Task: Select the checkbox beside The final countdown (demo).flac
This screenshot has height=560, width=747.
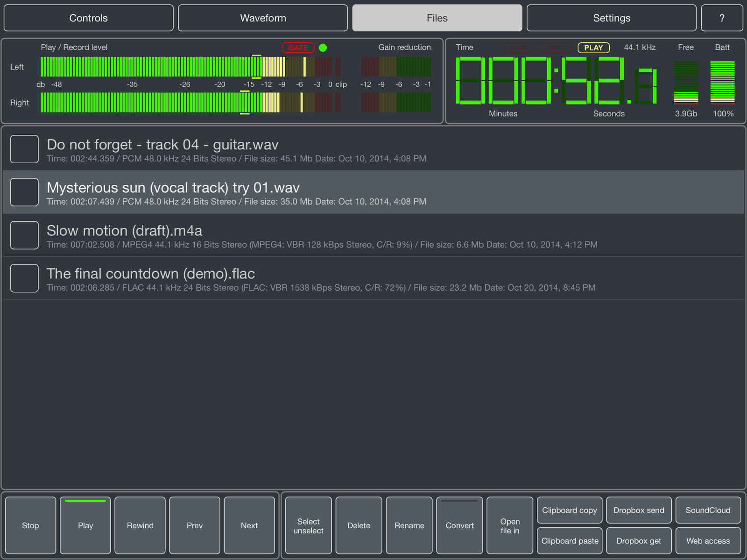Action: 24,278
